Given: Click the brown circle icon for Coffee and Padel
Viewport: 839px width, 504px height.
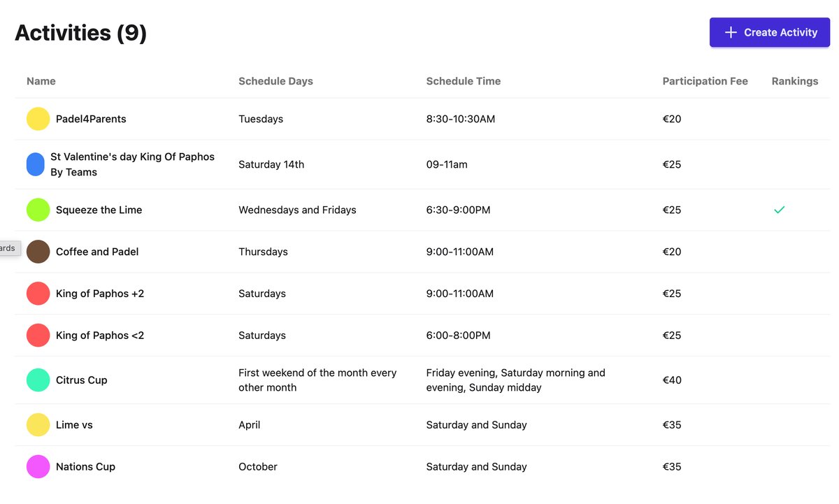Looking at the screenshot, I should click(38, 252).
